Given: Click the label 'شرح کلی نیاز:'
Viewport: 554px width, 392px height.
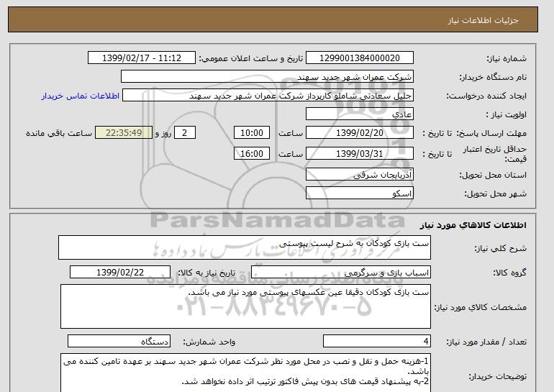Looking at the screenshot, I should [x=500, y=248].
